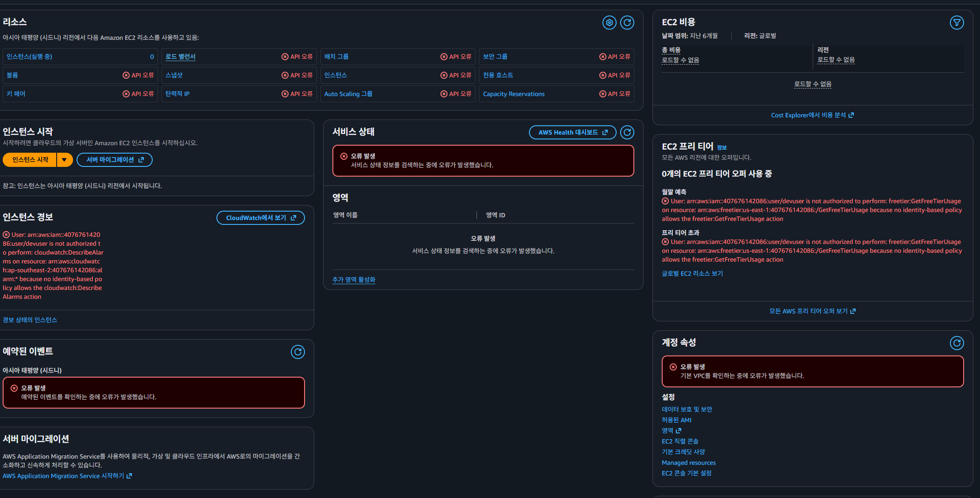Click the filter icon in EC2 비용
This screenshot has width=980, height=498.
pos(957,23)
